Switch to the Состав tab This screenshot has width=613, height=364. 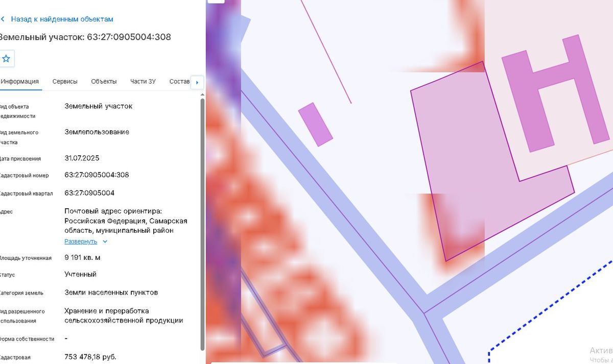[x=179, y=82]
